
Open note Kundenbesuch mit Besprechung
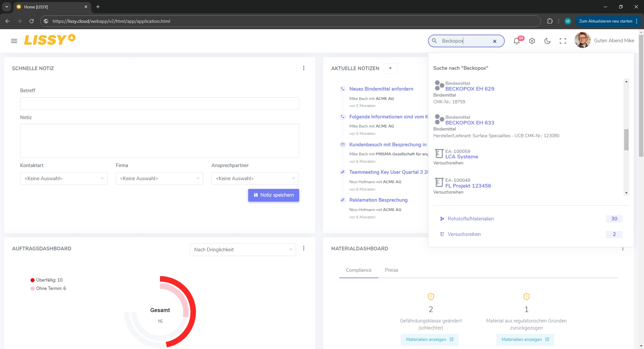point(388,145)
